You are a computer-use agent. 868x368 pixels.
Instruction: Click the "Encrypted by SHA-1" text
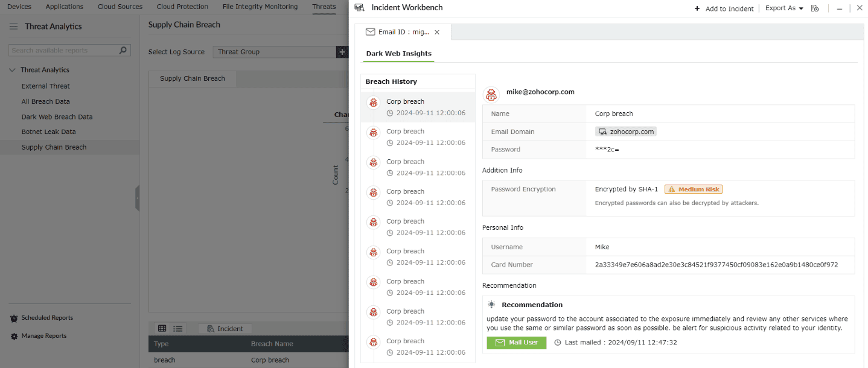627,189
